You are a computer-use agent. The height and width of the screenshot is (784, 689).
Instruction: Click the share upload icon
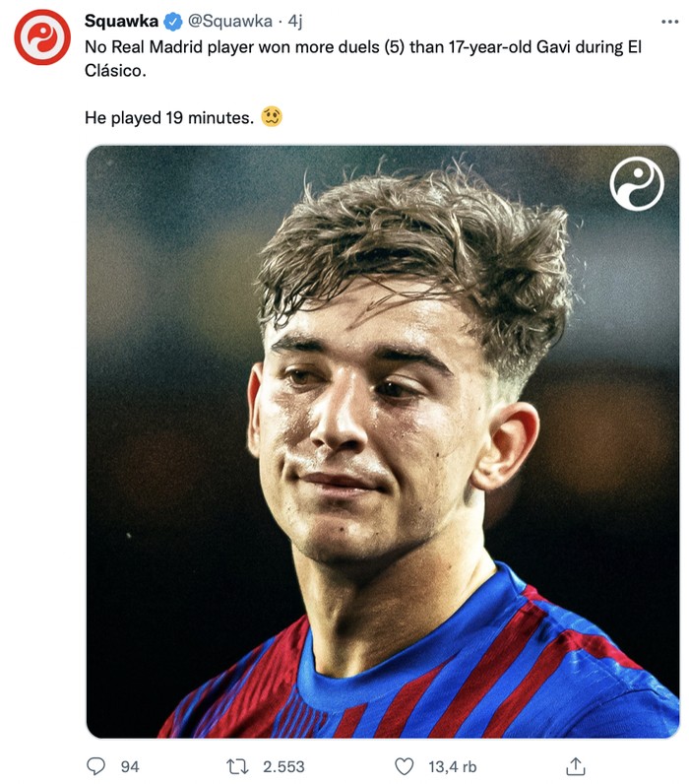coord(577,765)
